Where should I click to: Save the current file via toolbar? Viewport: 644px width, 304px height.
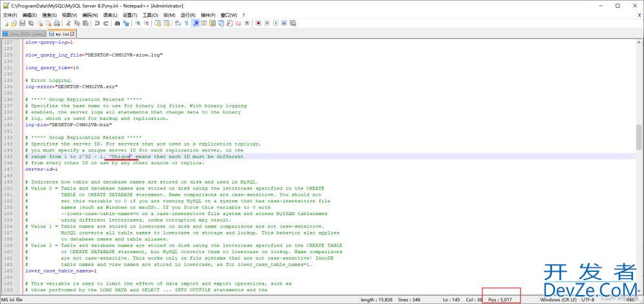point(22,23)
